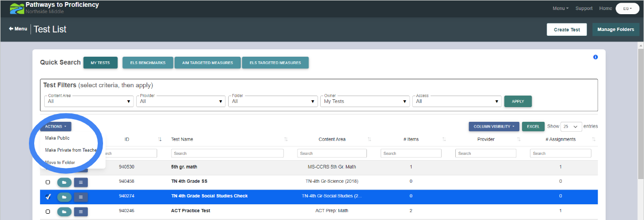The image size is (644, 220).
Task: Open folder icon for TN 4th Grade SS
Action: pyautogui.click(x=63, y=182)
